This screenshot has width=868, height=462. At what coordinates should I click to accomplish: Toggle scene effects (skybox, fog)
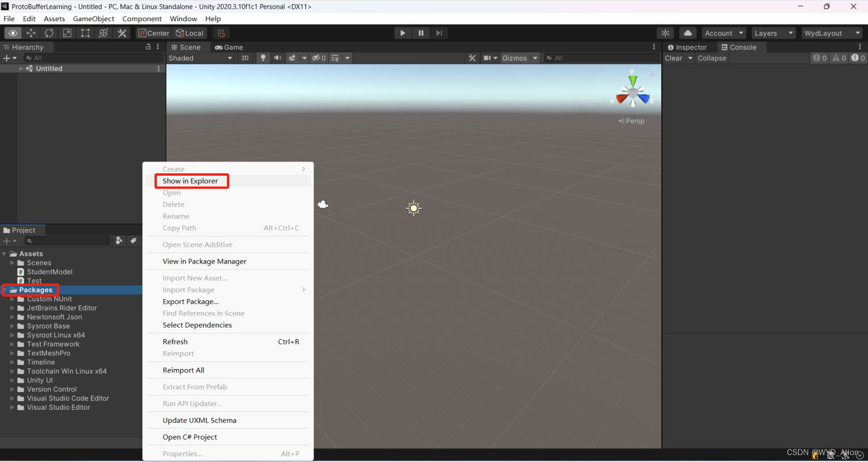click(x=292, y=58)
